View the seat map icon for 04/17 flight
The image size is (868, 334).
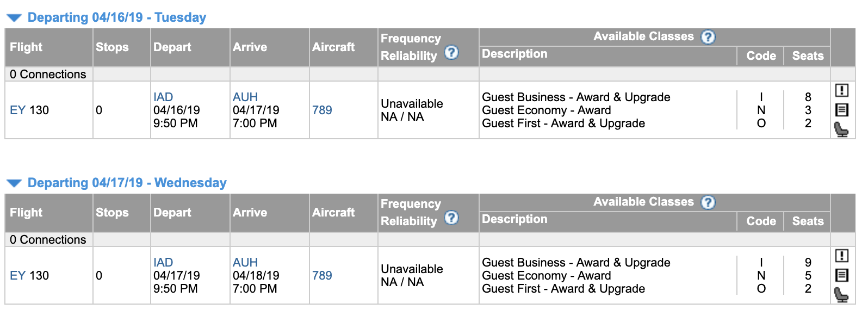click(841, 295)
